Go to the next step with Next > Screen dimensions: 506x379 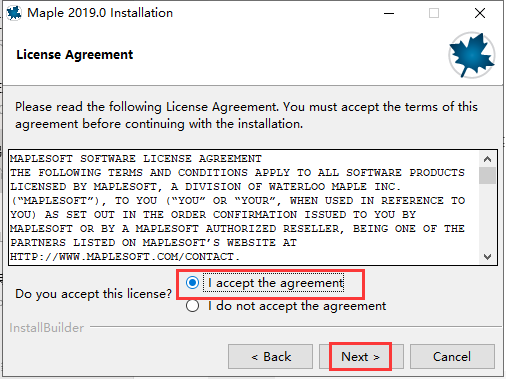click(361, 357)
